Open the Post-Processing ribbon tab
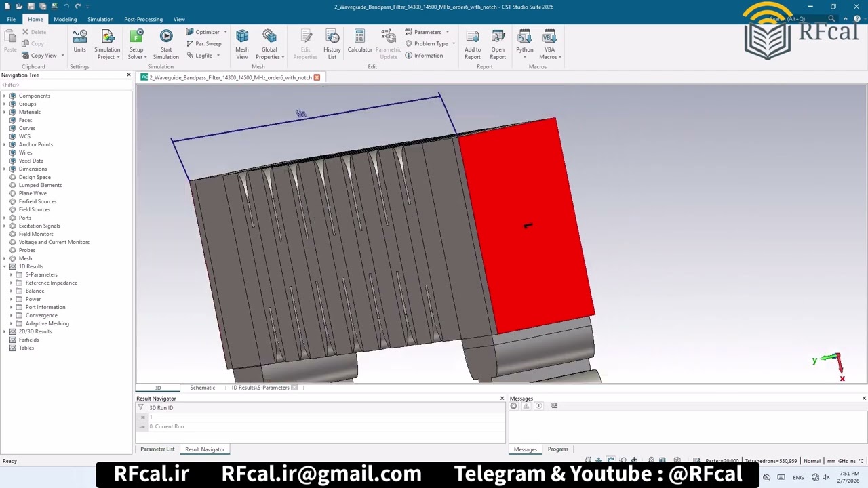 (x=143, y=19)
